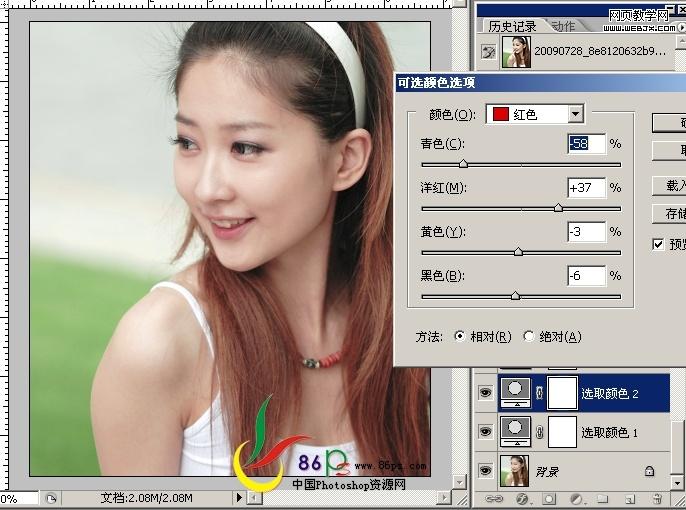Select the 选取颜色 1 layer name
686x510 pixels.
point(609,433)
